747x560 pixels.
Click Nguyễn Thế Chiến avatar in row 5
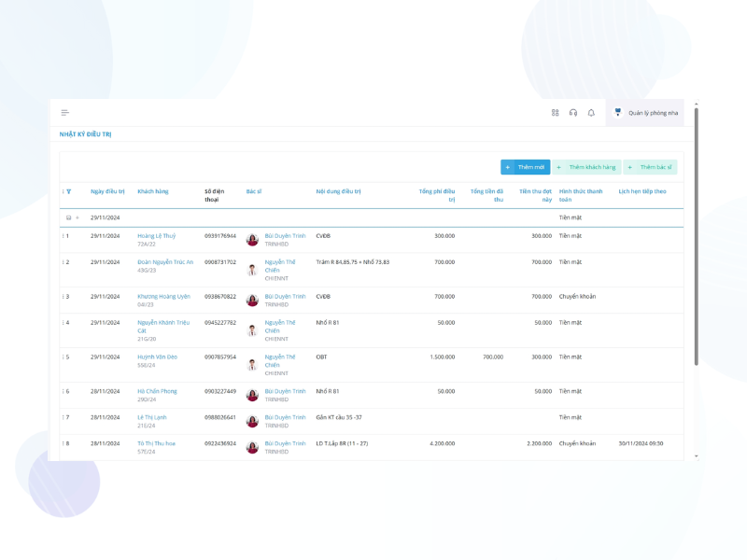252,365
